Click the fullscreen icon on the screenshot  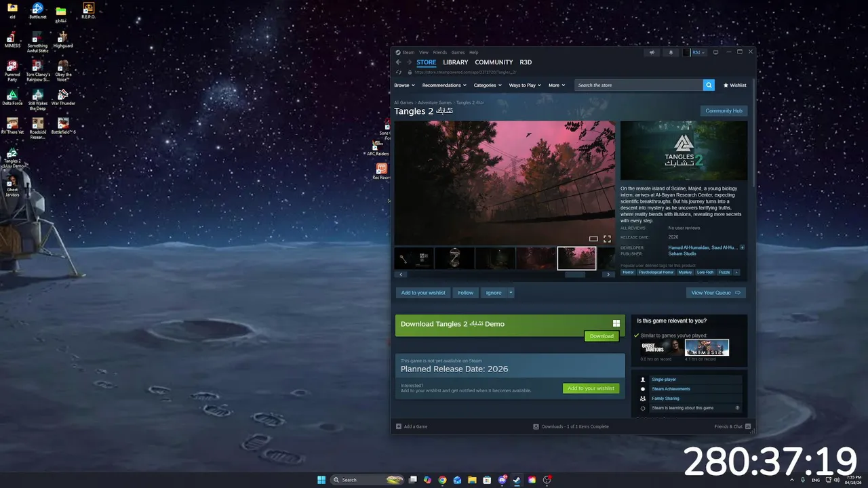(607, 239)
